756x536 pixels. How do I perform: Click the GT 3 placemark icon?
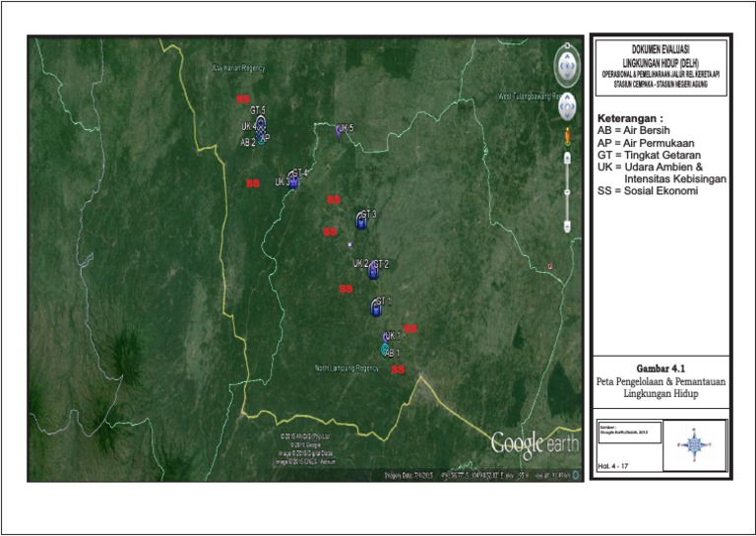(361, 221)
